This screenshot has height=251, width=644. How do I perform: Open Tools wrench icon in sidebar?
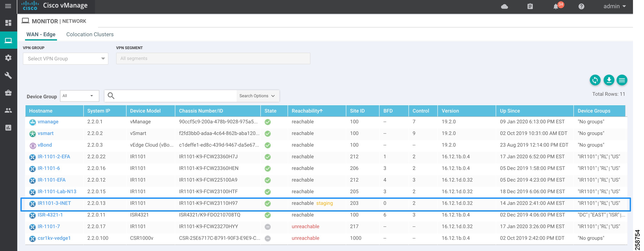[8, 75]
